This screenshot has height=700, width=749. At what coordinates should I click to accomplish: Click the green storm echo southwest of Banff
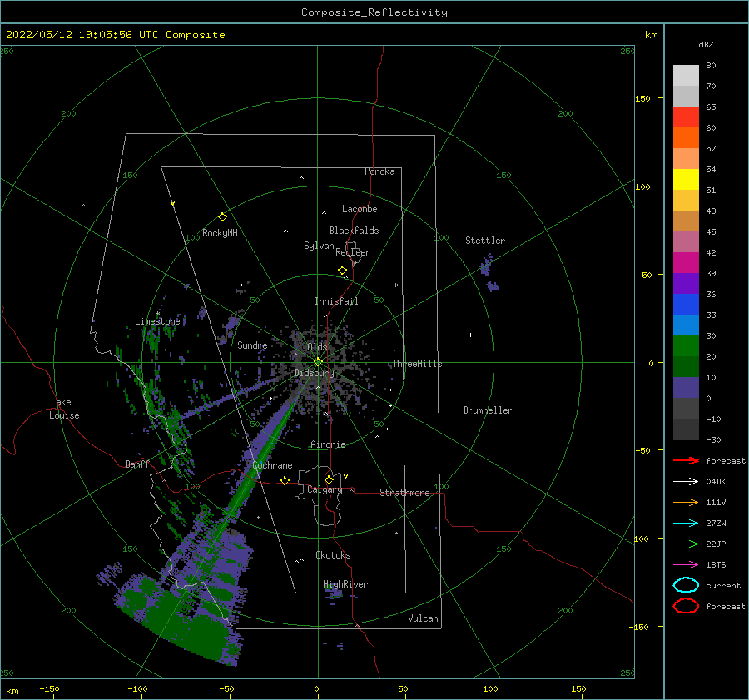pyautogui.click(x=176, y=621)
